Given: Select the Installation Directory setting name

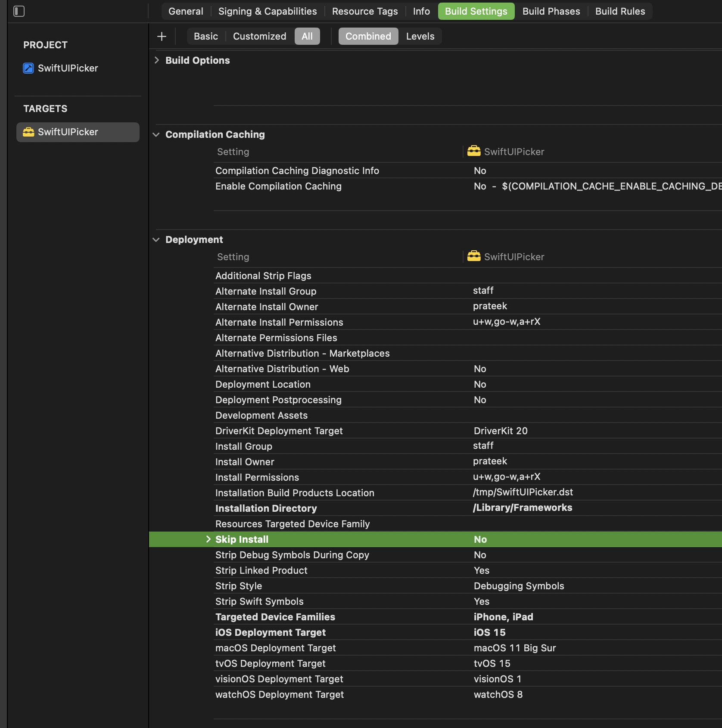Looking at the screenshot, I should 266,508.
